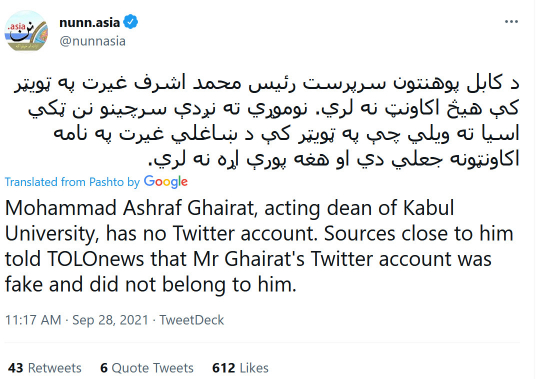Click the 'Translated from Pashto by' link
Viewport: 538px width, 379px height.
tap(72, 182)
